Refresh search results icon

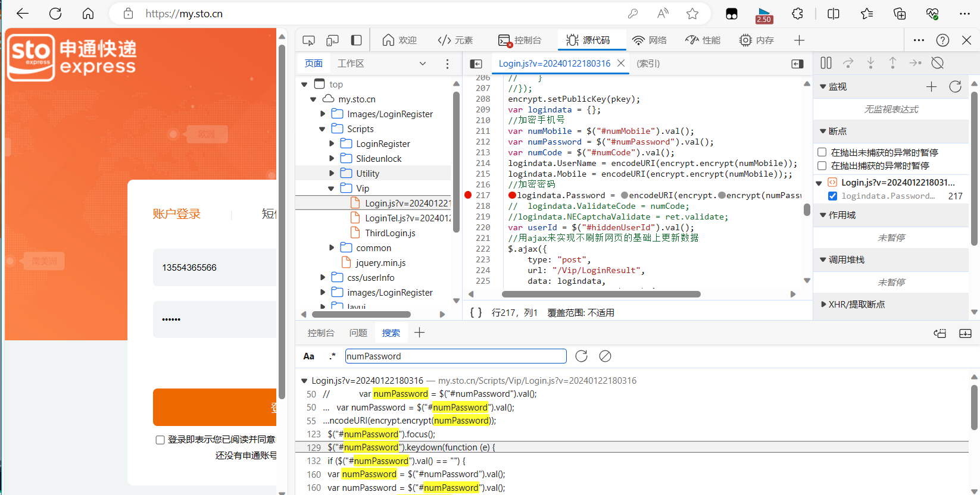(x=581, y=356)
